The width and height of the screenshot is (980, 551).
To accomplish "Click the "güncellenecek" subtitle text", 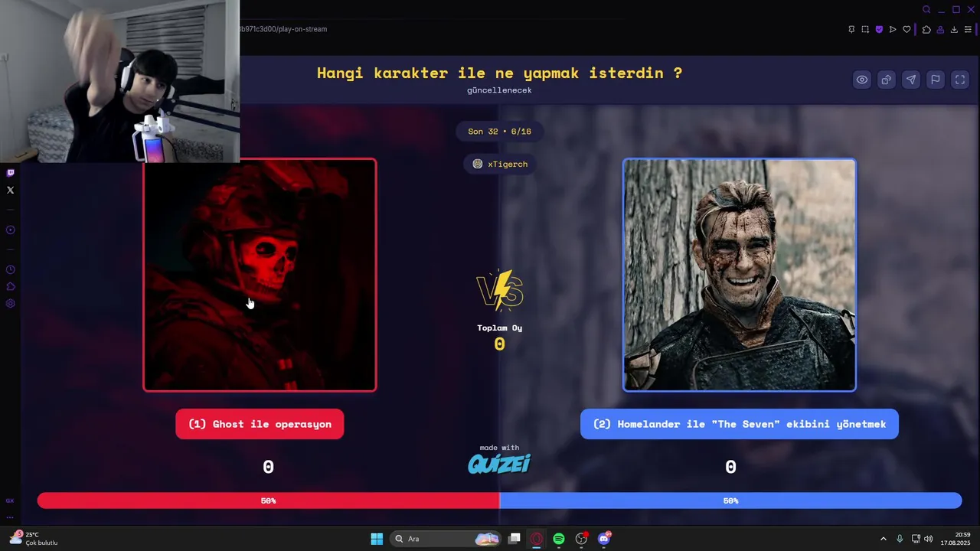I will click(499, 90).
